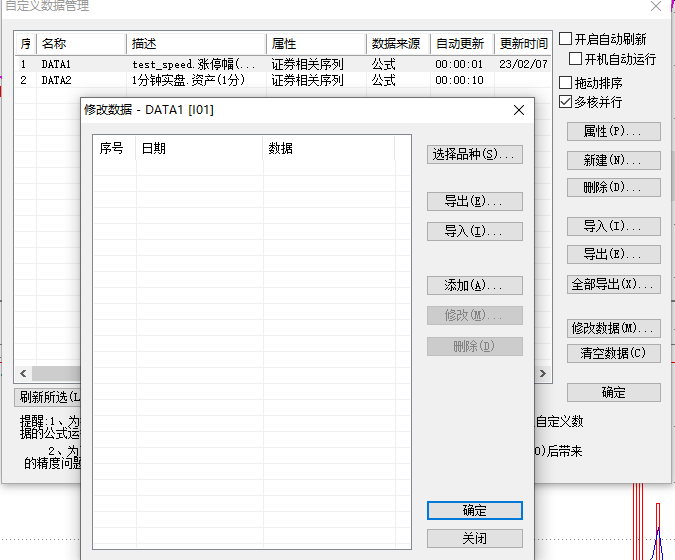Screen dimensions: 675x560
Task: Click 描述 column header
Action: [x=196, y=43]
